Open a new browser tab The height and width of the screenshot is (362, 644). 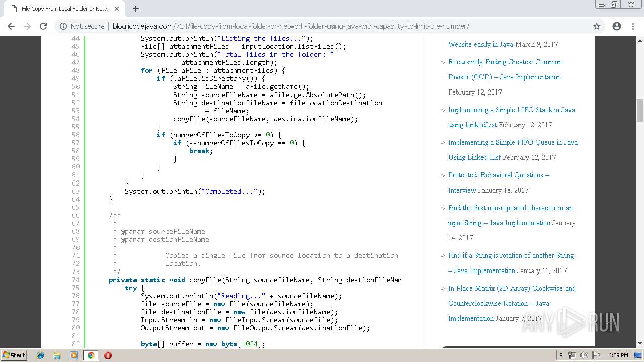[136, 9]
